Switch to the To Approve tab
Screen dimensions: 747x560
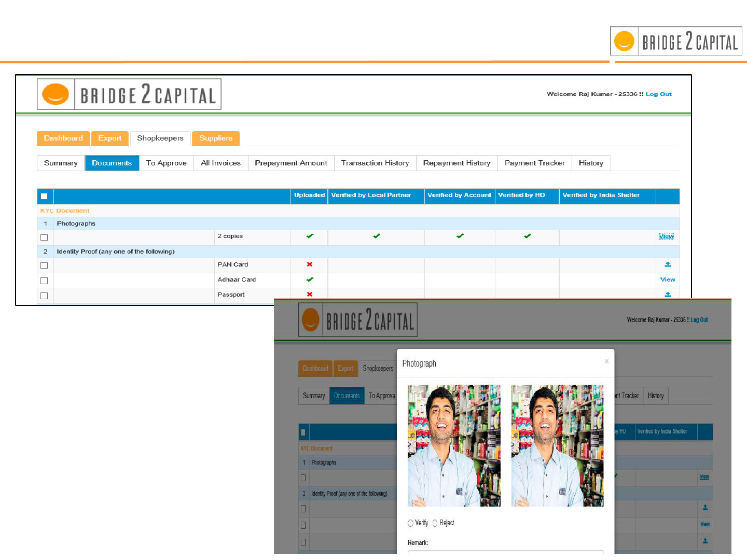166,163
